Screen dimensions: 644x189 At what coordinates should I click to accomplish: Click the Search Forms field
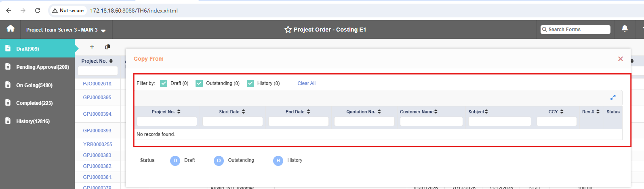(x=575, y=30)
